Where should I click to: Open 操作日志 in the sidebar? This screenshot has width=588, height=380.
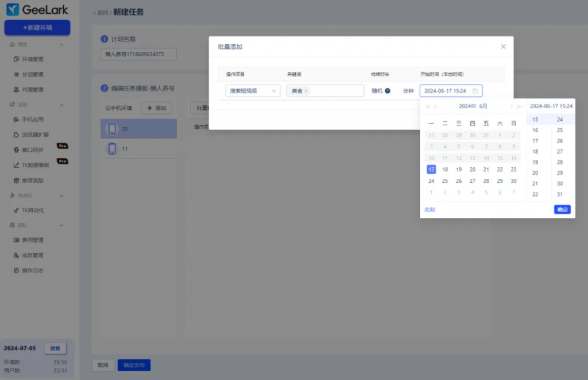click(33, 270)
